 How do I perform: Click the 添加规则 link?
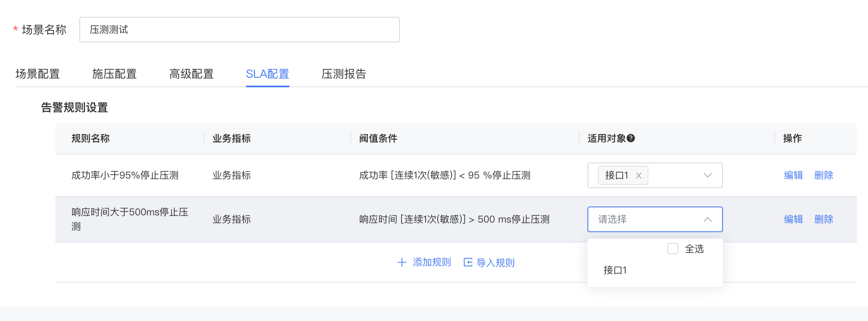click(x=432, y=263)
